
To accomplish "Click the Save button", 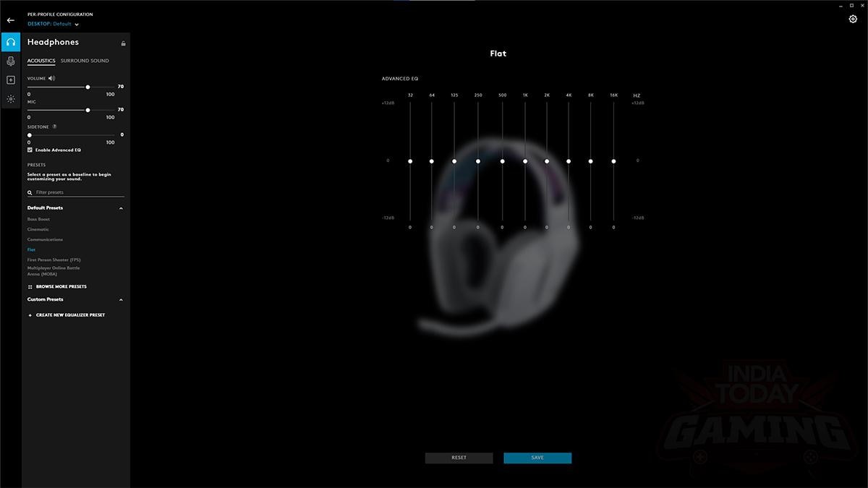I will (537, 458).
